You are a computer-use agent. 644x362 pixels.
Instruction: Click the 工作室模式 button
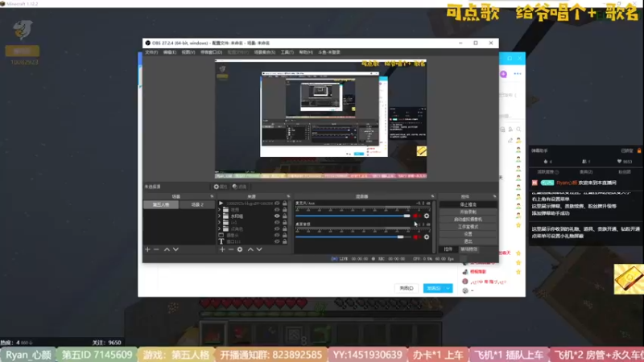click(468, 227)
